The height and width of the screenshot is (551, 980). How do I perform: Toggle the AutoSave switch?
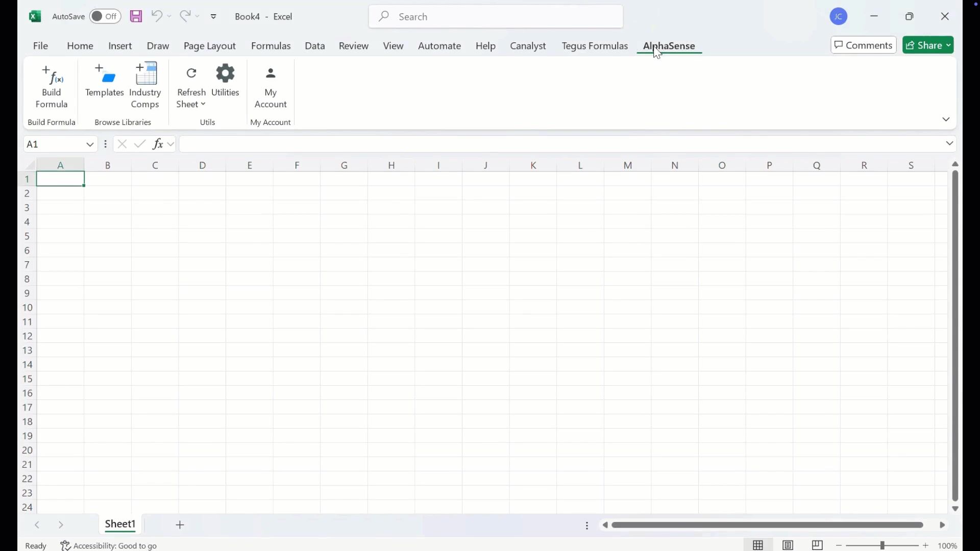pos(105,16)
